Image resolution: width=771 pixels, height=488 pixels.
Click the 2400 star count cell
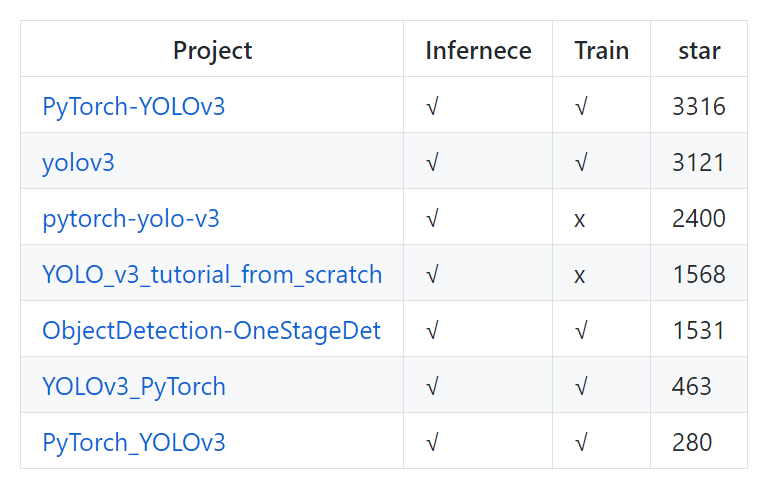point(698,218)
